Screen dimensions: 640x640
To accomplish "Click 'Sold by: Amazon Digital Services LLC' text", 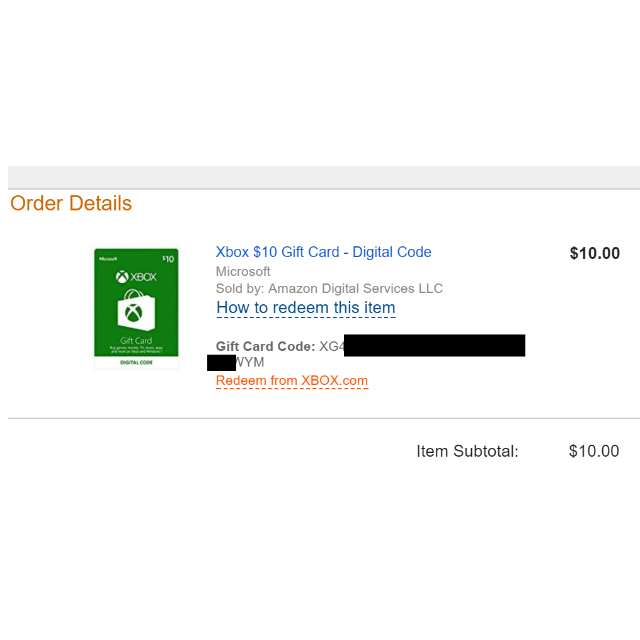I will [x=329, y=289].
